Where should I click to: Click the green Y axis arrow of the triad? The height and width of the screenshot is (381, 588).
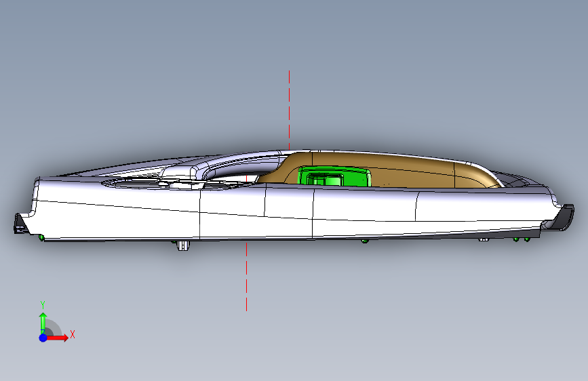tap(43, 323)
